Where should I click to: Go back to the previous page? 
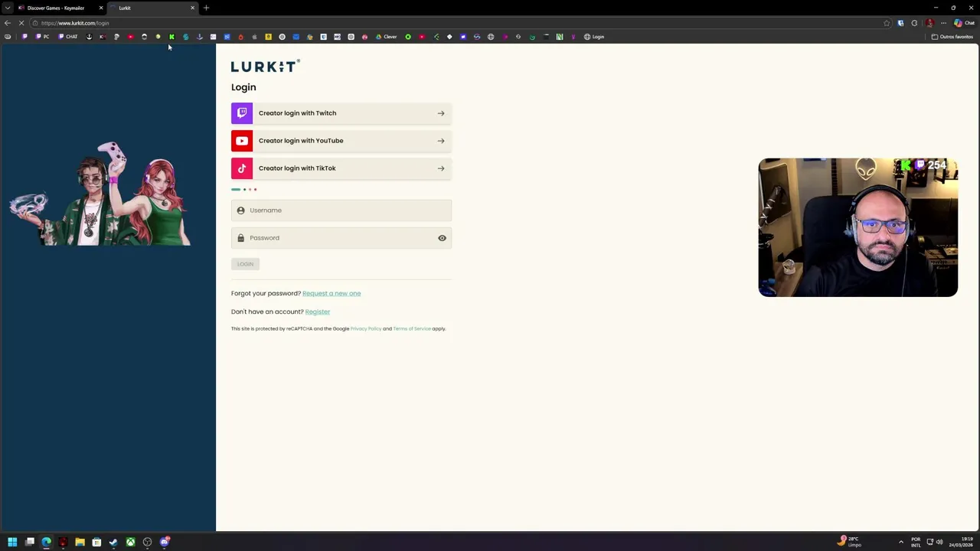pyautogui.click(x=8, y=23)
